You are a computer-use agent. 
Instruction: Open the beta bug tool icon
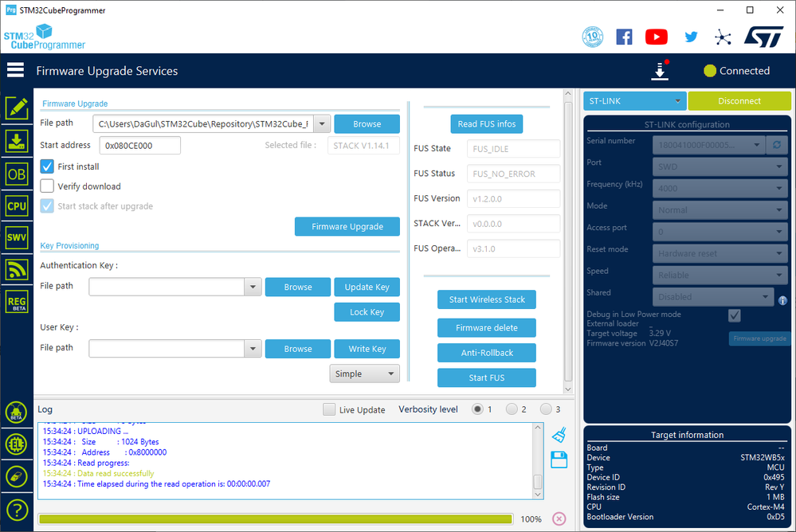(x=16, y=413)
